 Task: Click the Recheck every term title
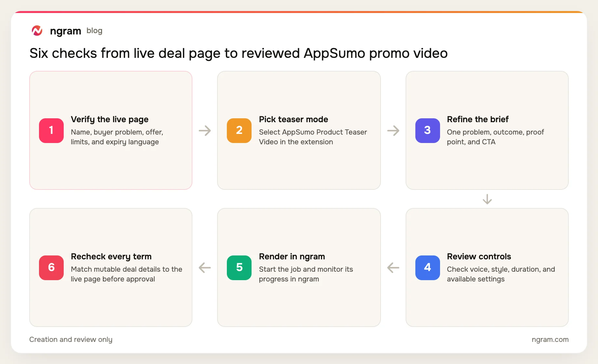(x=111, y=256)
